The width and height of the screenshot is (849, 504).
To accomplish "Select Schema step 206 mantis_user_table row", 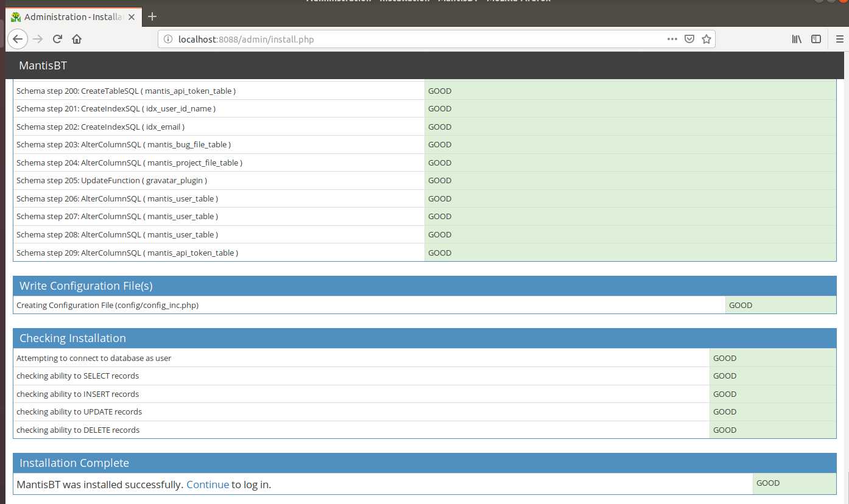I will coord(424,198).
